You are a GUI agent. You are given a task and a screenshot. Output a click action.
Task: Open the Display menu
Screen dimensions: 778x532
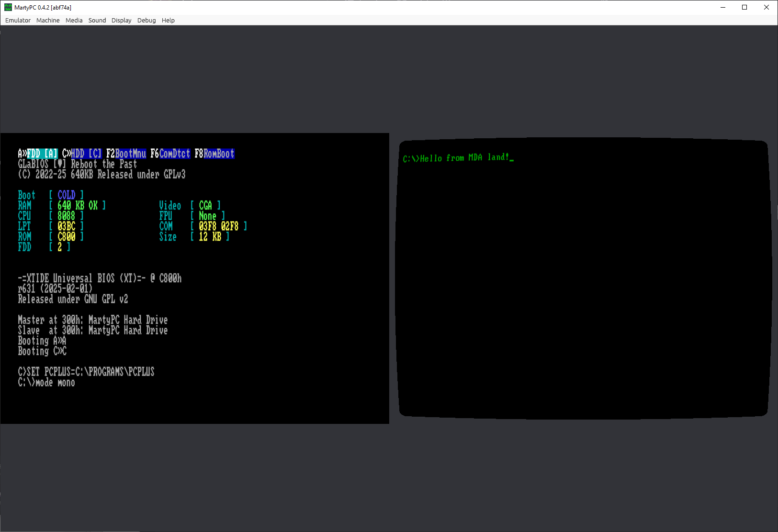coord(121,21)
